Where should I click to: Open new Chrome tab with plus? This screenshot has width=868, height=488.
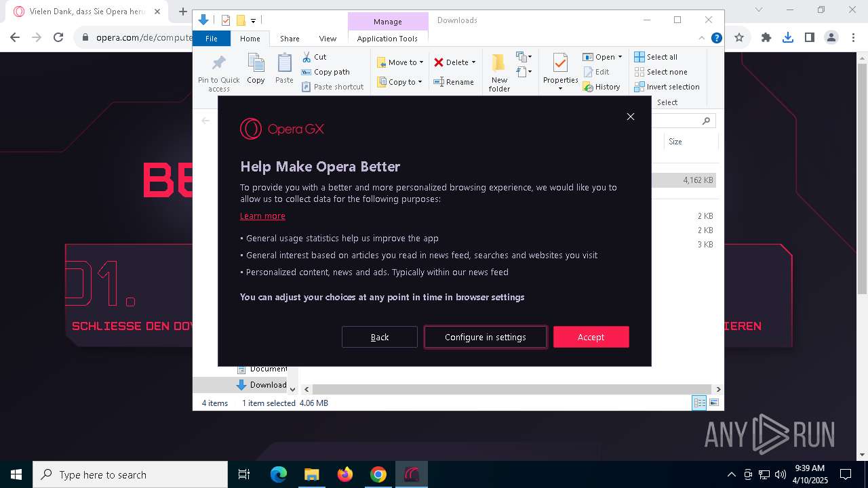[x=182, y=12]
